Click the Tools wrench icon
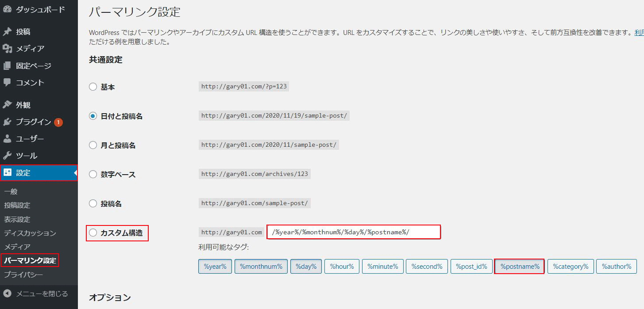Image resolution: width=644 pixels, height=309 pixels. tap(7, 156)
